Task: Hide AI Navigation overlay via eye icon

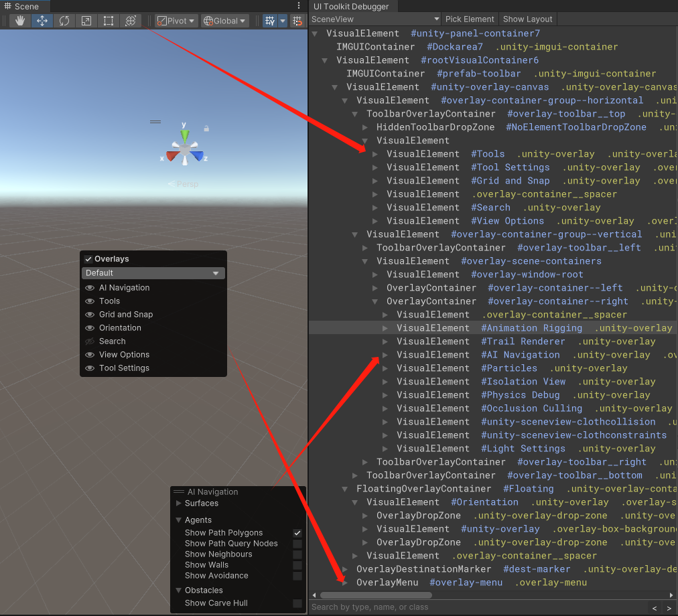Action: (90, 288)
